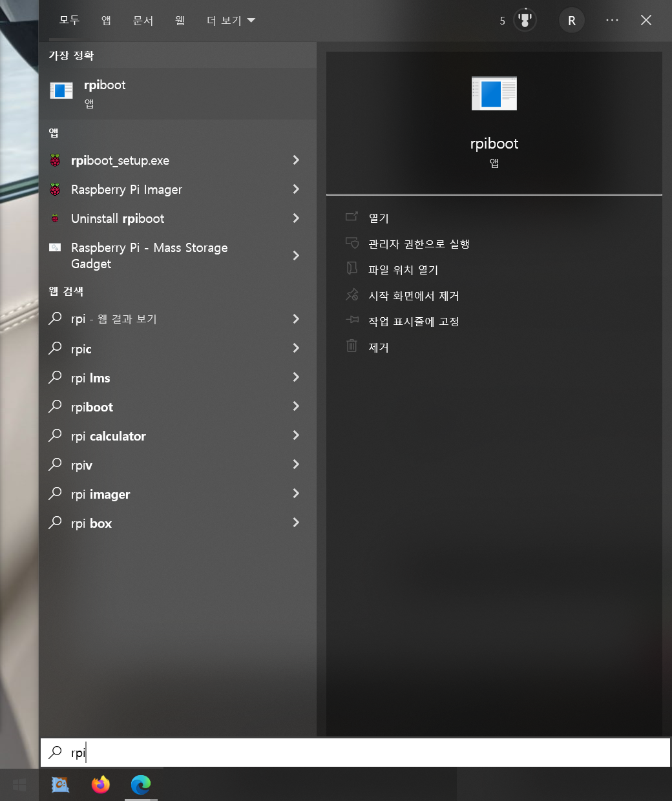Click the Mass Storage Gadget app icon
Viewport: 672px width, 801px height.
(56, 247)
